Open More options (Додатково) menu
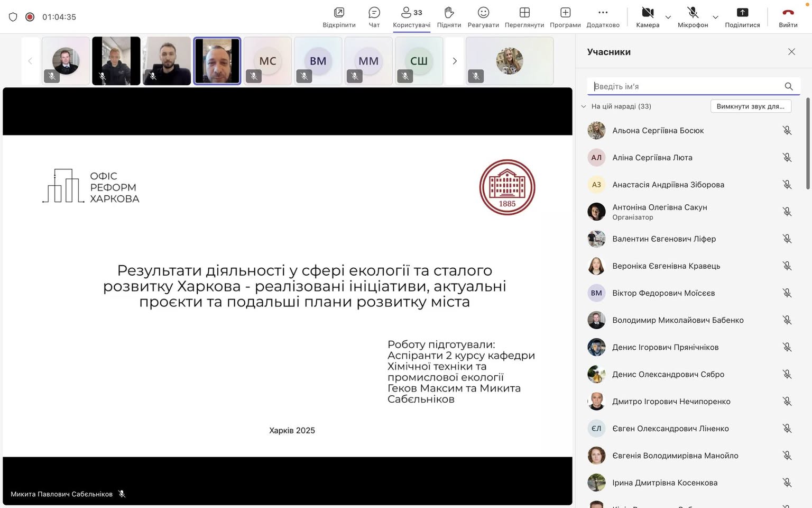The height and width of the screenshot is (508, 812). pyautogui.click(x=603, y=13)
